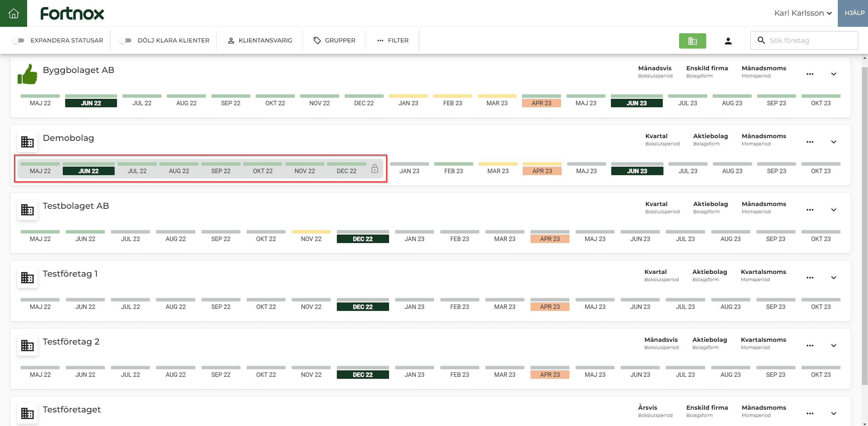
Task: Click the lock icon in Demobolag periods
Action: [374, 168]
